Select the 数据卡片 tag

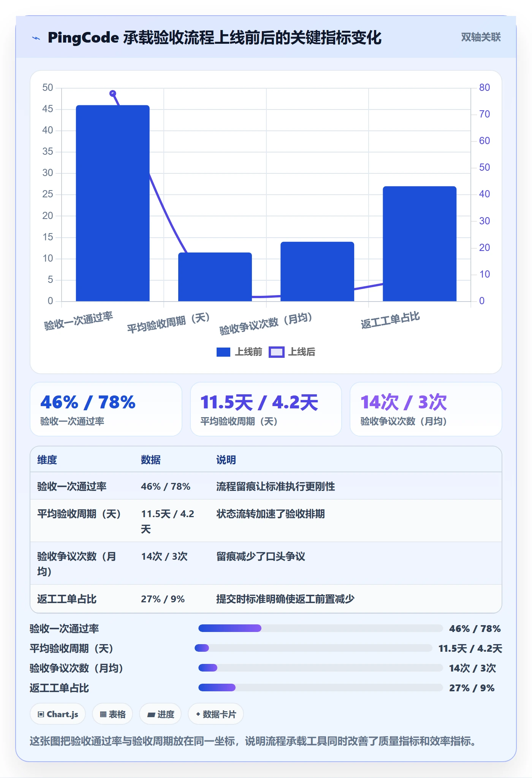216,714
